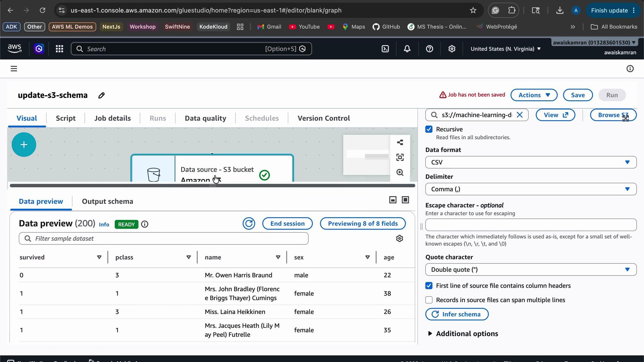The width and height of the screenshot is (644, 362).
Task: Maximize the preview panel layout
Action: (406, 200)
